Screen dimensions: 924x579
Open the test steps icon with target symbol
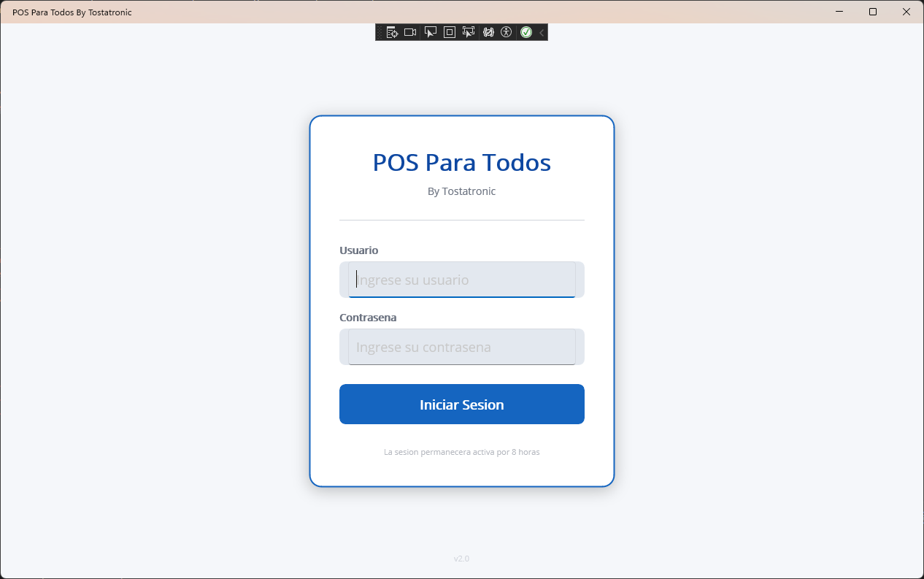392,32
